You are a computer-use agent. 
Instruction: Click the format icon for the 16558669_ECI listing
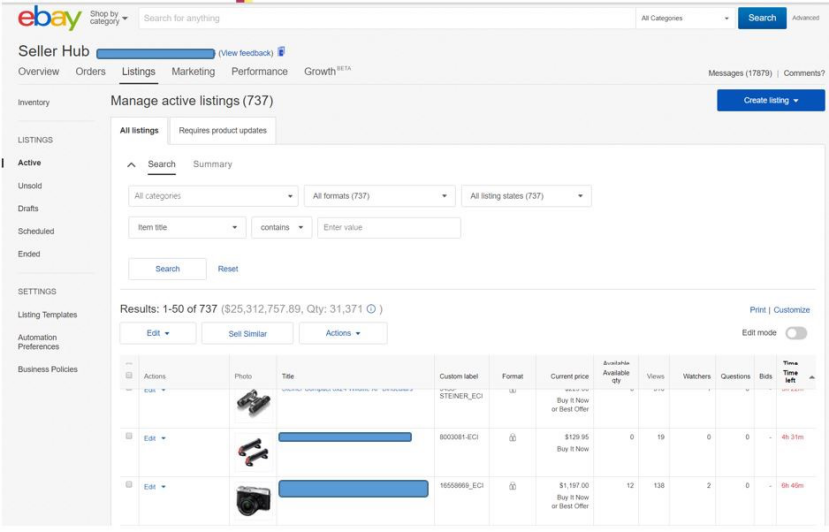pyautogui.click(x=512, y=486)
